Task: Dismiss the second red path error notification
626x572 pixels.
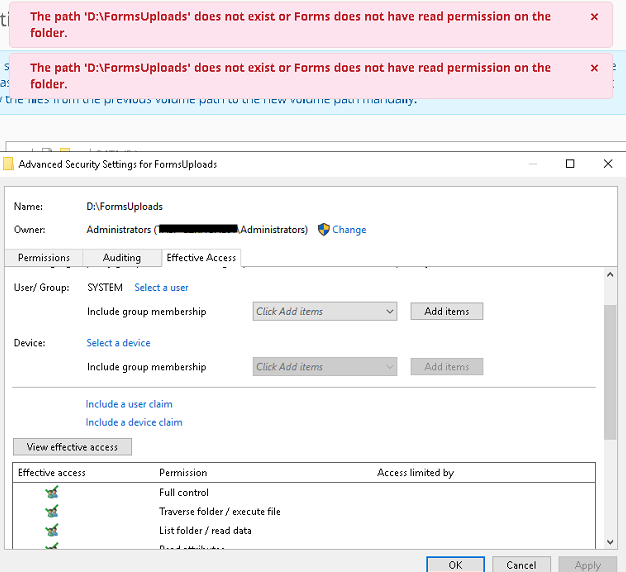Action: coord(594,68)
